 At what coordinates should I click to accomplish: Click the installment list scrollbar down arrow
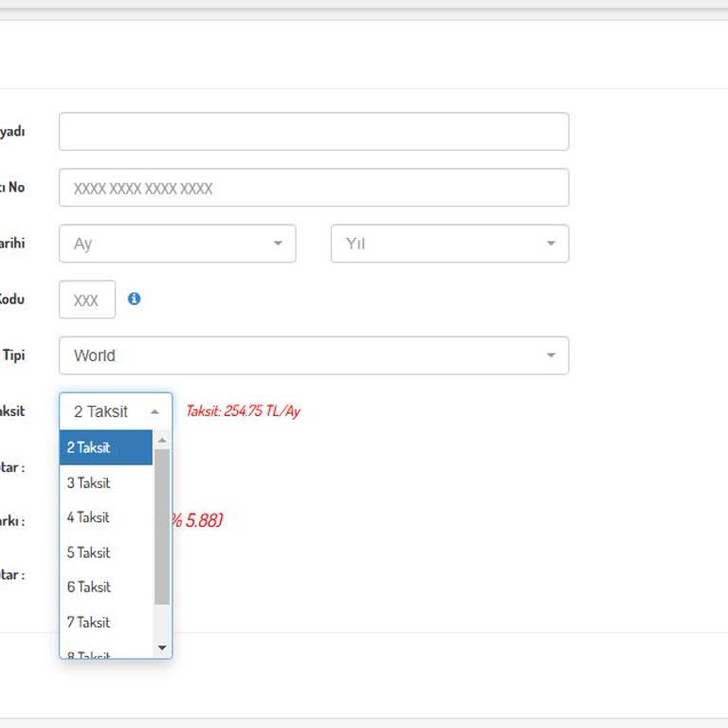[162, 648]
